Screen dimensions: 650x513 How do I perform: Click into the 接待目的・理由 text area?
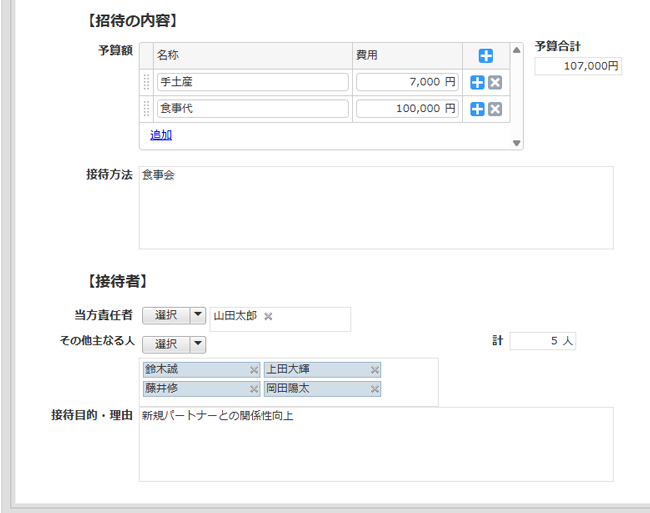[375, 444]
